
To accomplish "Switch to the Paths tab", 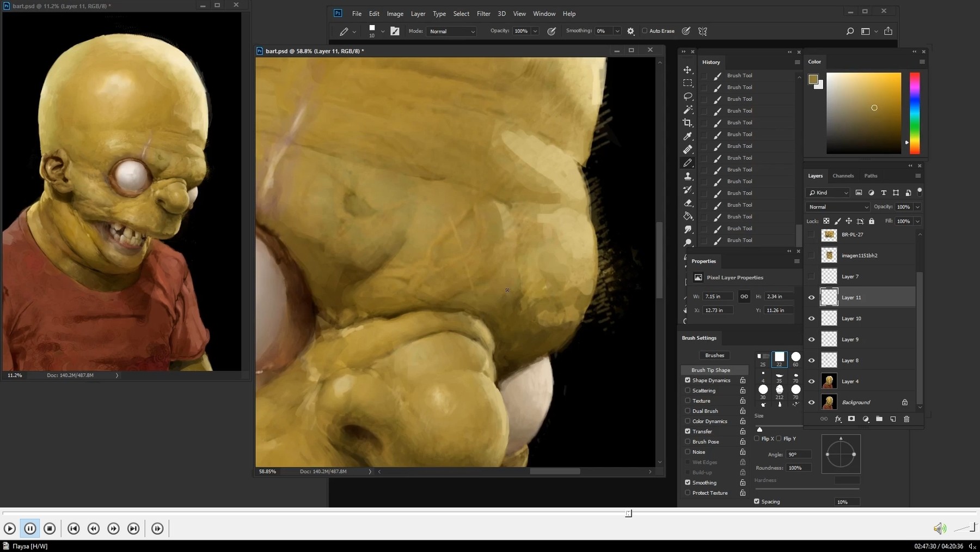I will tap(871, 176).
